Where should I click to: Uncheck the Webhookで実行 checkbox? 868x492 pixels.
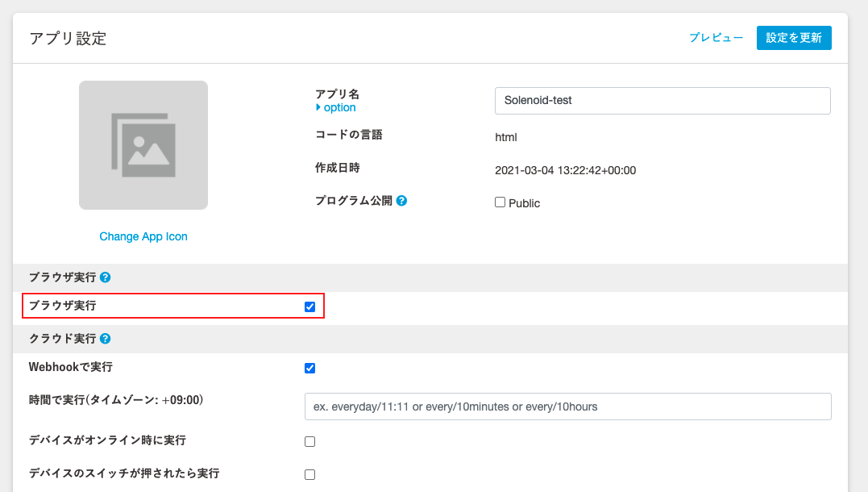pos(310,369)
